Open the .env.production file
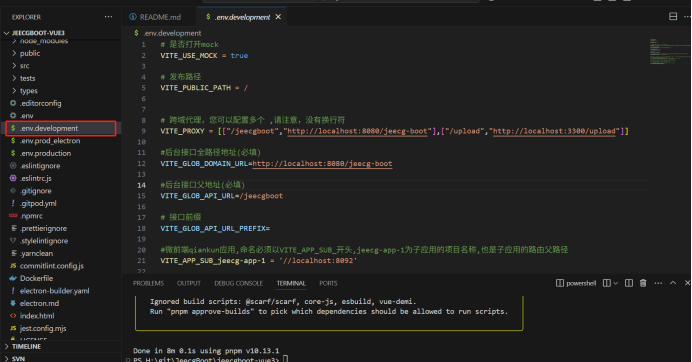 (x=45, y=153)
